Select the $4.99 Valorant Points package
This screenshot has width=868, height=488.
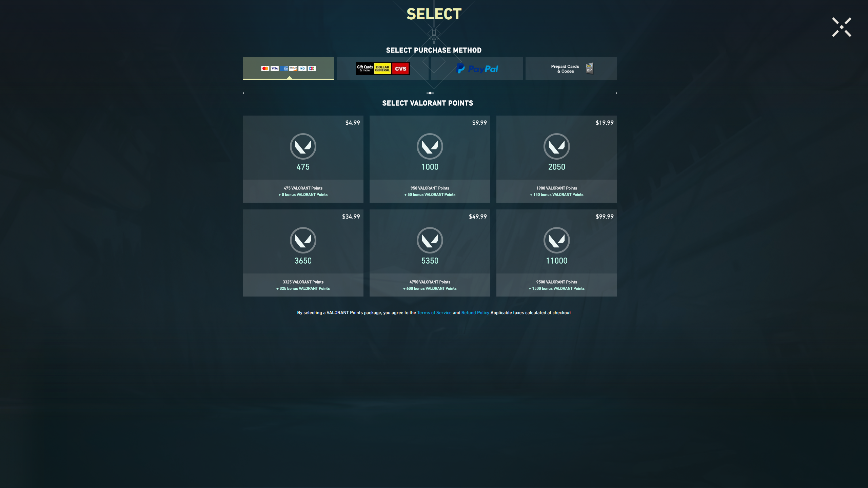(x=303, y=159)
